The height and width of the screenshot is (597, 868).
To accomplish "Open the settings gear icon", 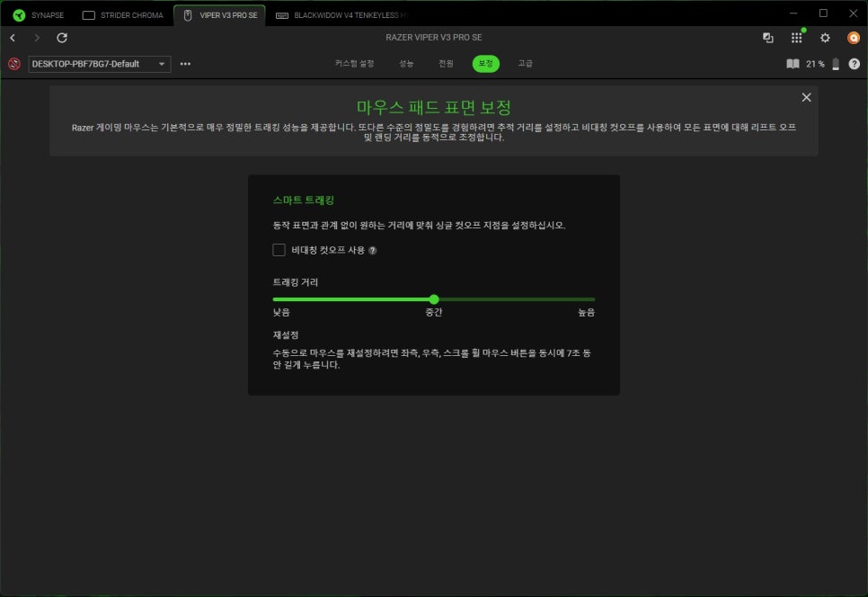I will (x=825, y=38).
